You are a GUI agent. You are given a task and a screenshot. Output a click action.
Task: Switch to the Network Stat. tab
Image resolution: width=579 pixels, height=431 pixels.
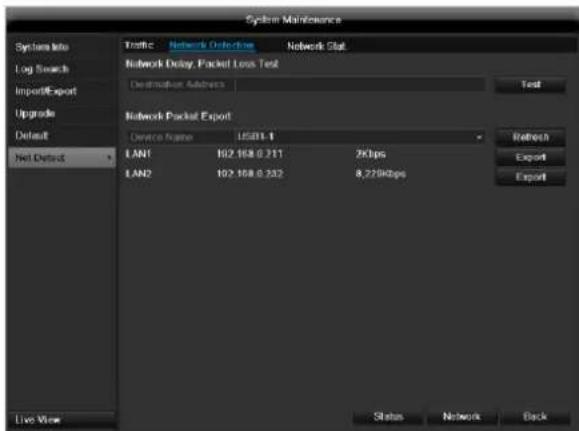click(316, 46)
